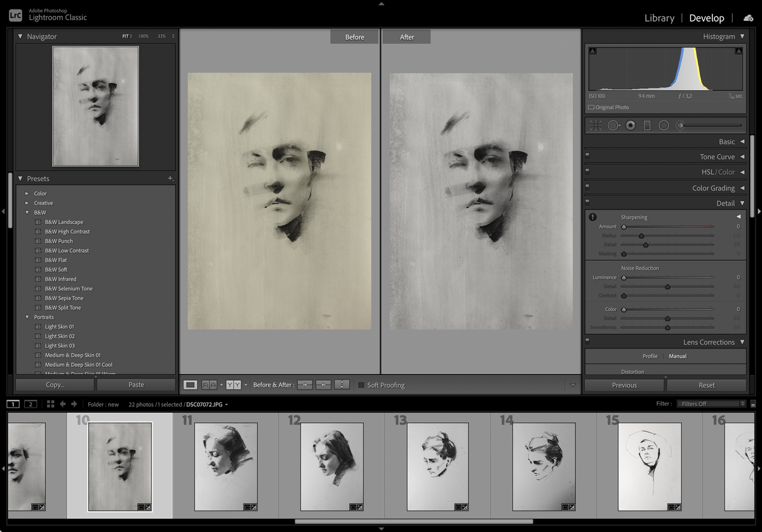The height and width of the screenshot is (532, 762).
Task: Open cloud sync status icon
Action: [749, 18]
